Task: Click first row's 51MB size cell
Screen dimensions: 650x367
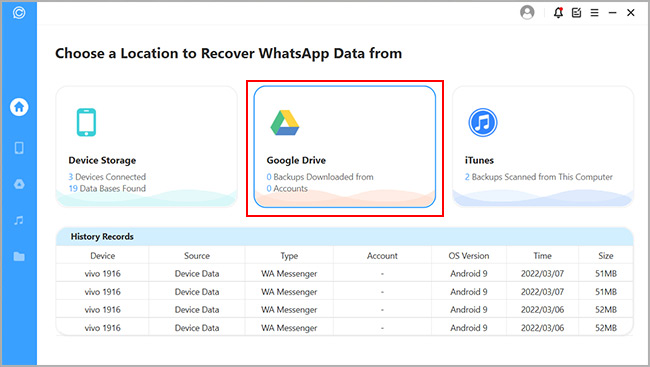Action: tap(606, 274)
